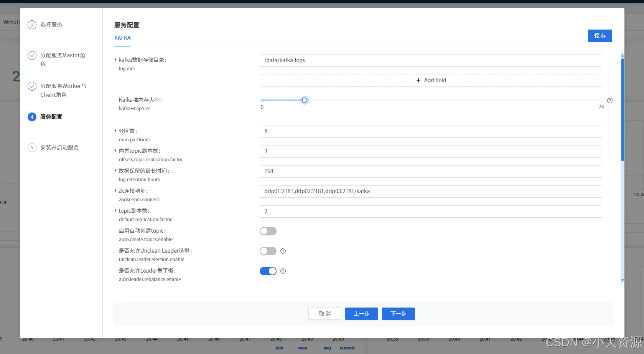Enable auto.create.topics.enable switch

[x=268, y=231]
